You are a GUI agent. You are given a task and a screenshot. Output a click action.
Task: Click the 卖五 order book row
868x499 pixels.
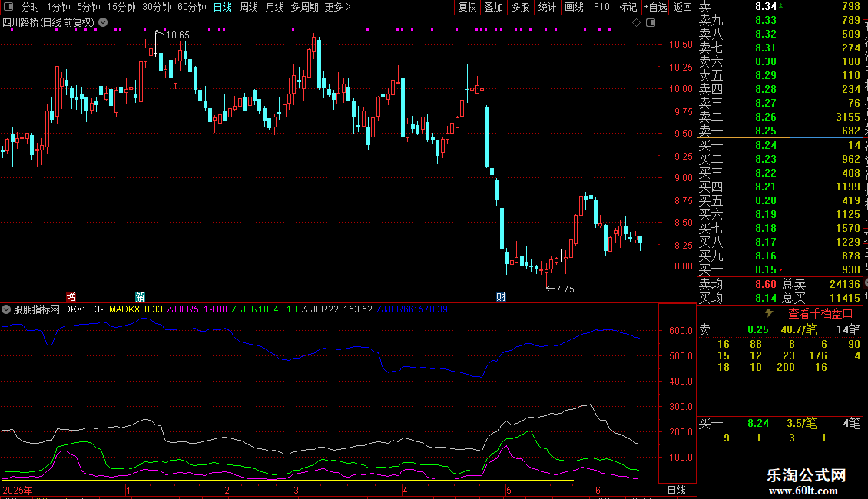click(780, 75)
